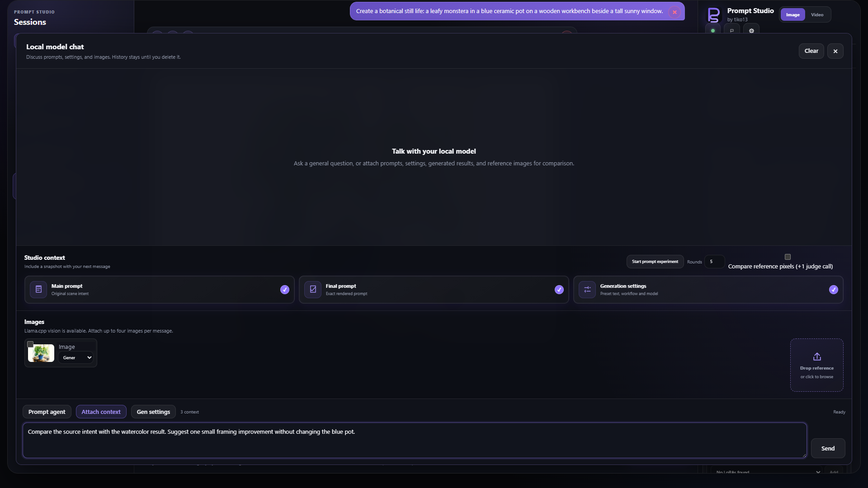Click the Prompt Studio logo icon
Screen dimensions: 868x488
pos(713,15)
